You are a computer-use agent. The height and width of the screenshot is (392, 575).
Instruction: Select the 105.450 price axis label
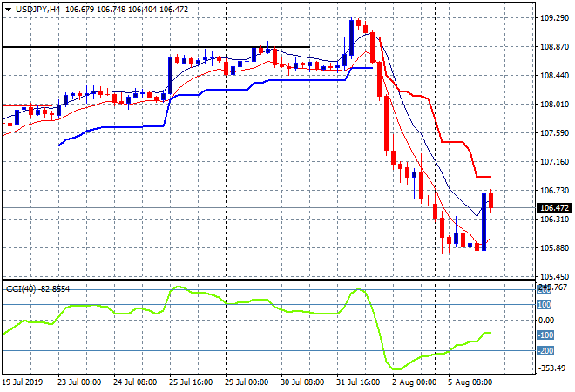[555, 276]
